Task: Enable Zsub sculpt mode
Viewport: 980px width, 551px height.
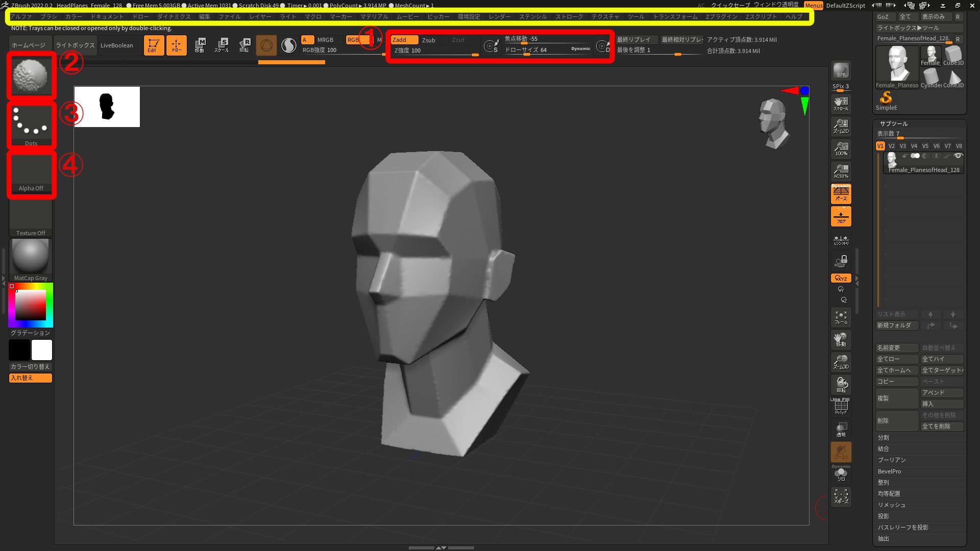Action: pos(433,40)
